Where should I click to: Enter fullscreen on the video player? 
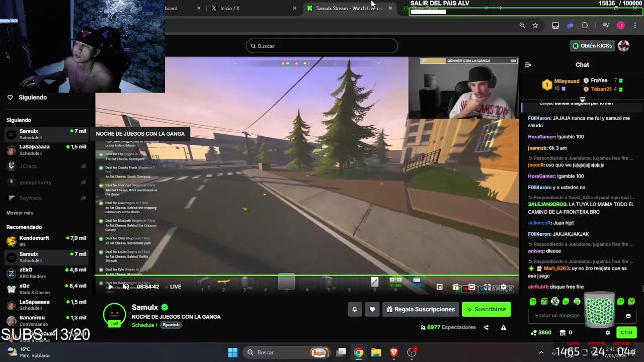click(488, 287)
